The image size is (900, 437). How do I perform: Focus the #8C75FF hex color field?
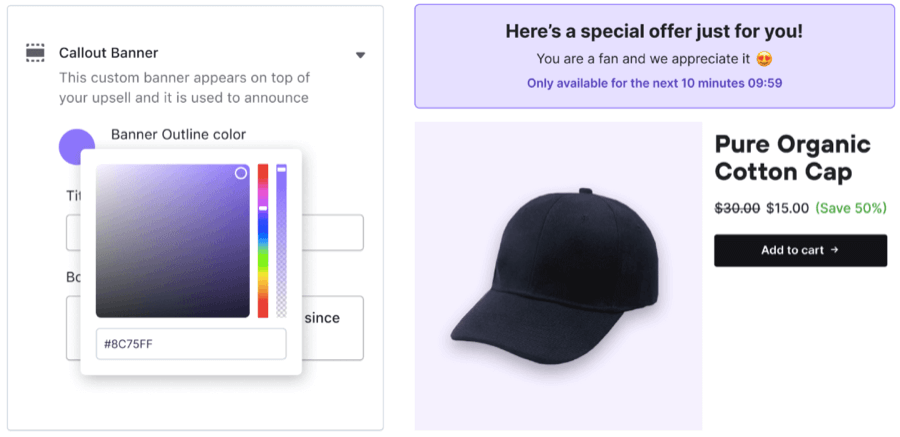(x=191, y=344)
